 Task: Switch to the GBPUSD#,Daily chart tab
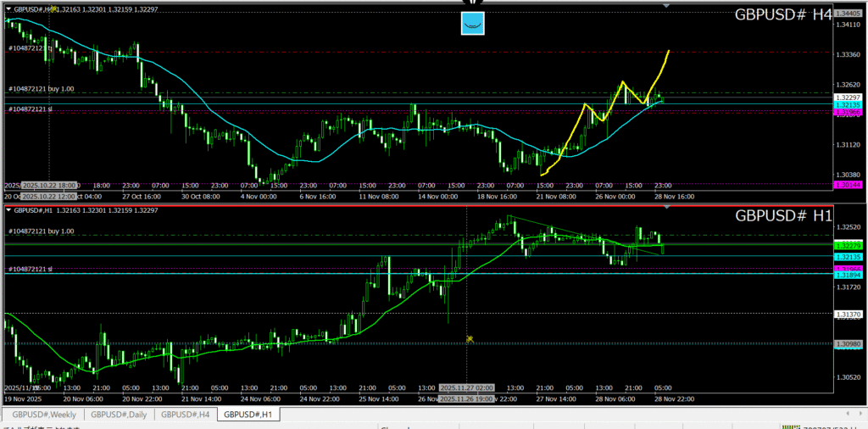118,415
